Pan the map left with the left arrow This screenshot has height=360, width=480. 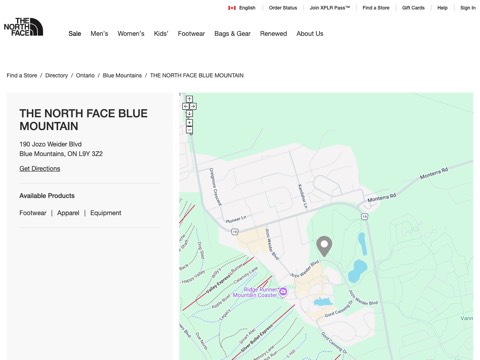coord(186,106)
